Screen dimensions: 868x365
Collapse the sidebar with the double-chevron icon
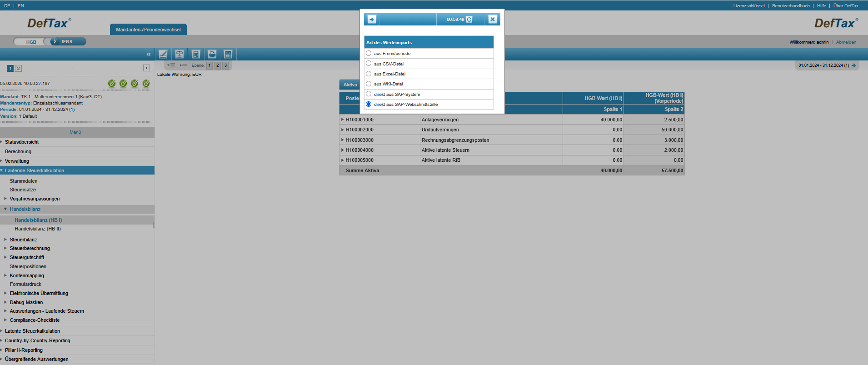(148, 54)
